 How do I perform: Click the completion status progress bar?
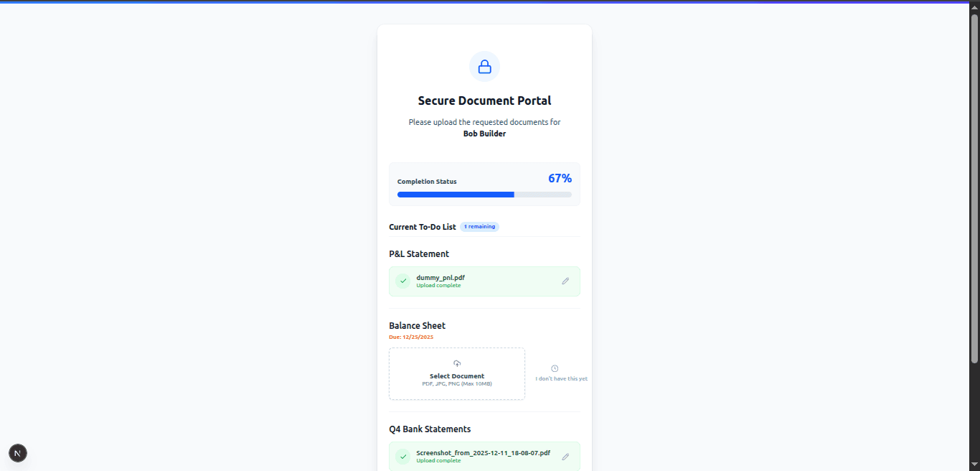click(484, 195)
